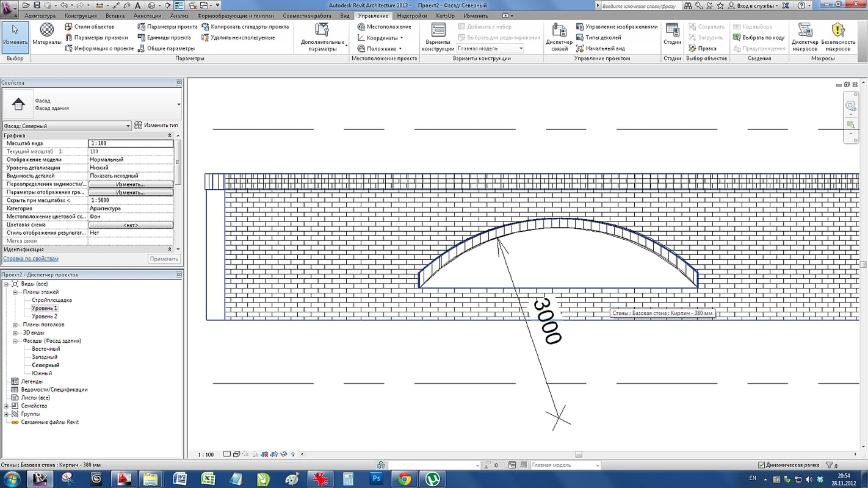Toggle the crop region visibility icon

273,454
